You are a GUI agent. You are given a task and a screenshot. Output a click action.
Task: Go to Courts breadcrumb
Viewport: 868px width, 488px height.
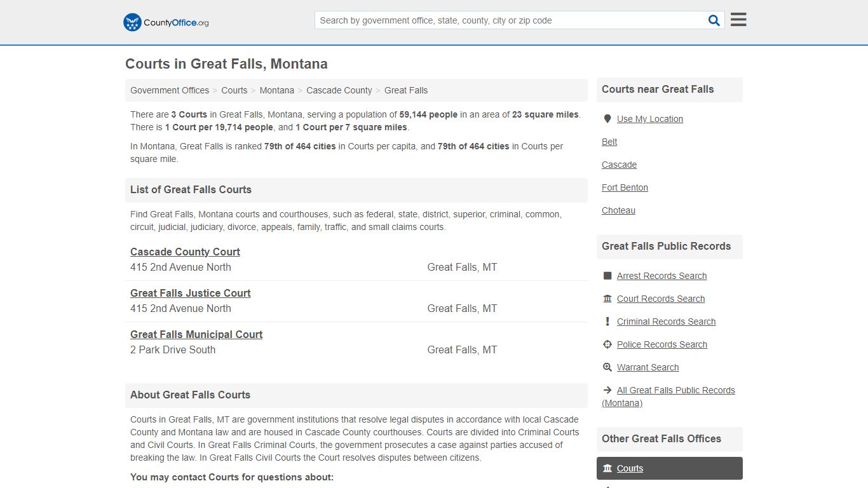coord(234,90)
